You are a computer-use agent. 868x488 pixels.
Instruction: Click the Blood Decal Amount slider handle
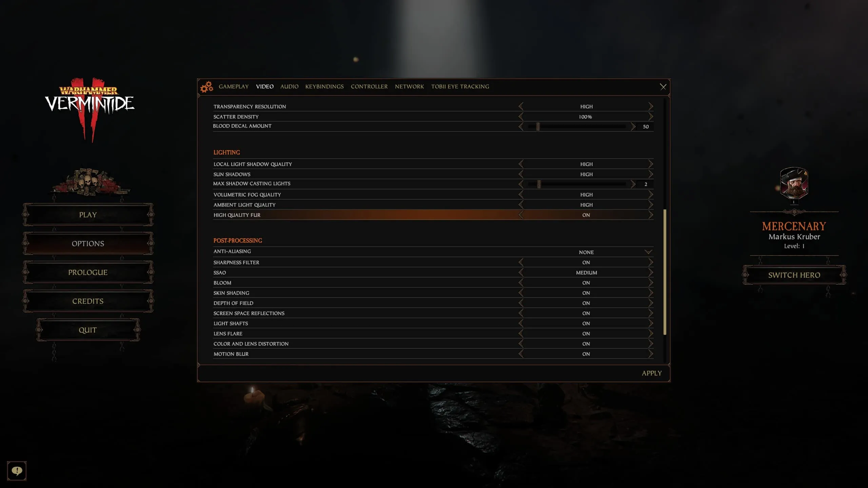[x=538, y=126]
